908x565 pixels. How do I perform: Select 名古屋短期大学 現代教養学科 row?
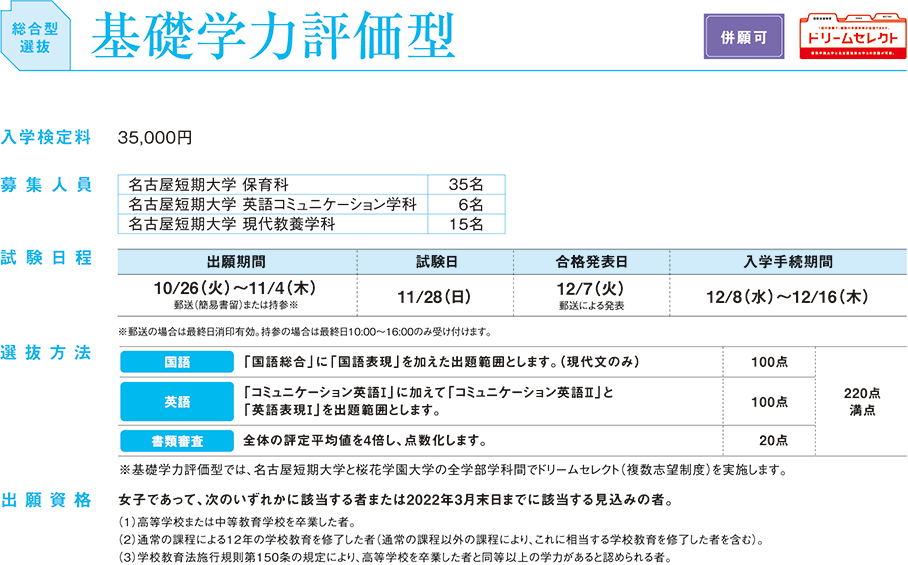(x=312, y=224)
